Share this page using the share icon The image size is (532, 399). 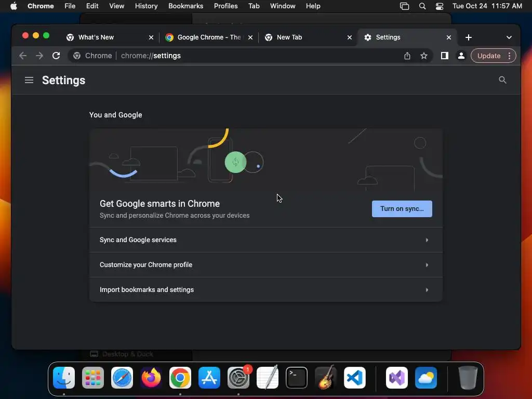[x=407, y=56]
